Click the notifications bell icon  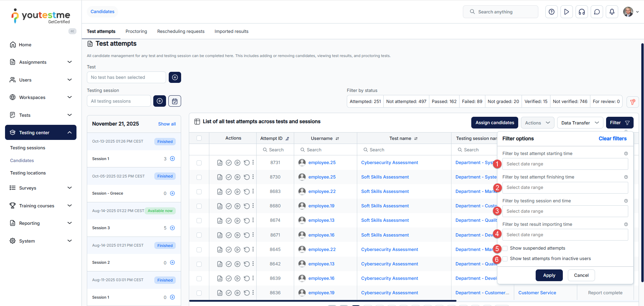point(612,12)
